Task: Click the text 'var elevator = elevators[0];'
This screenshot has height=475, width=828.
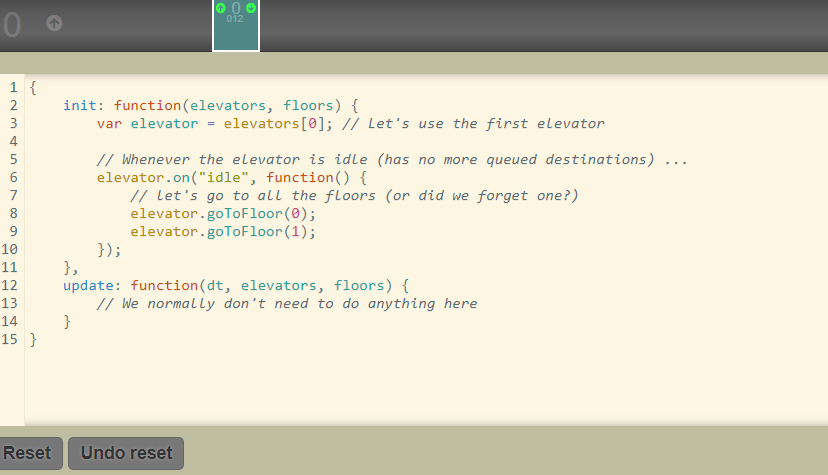Action: tap(215, 124)
